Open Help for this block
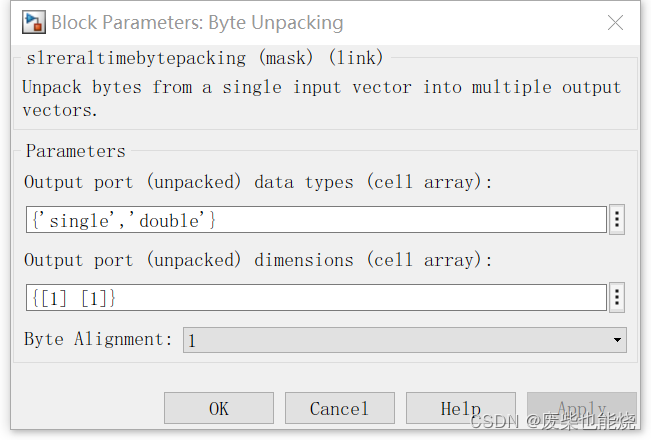Viewport: 651px width, 440px height. coord(460,408)
